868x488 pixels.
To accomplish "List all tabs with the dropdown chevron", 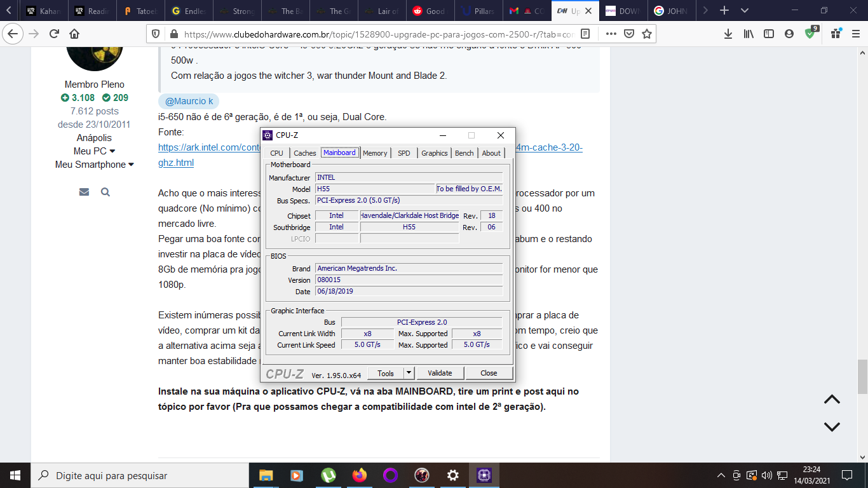I will (745, 11).
